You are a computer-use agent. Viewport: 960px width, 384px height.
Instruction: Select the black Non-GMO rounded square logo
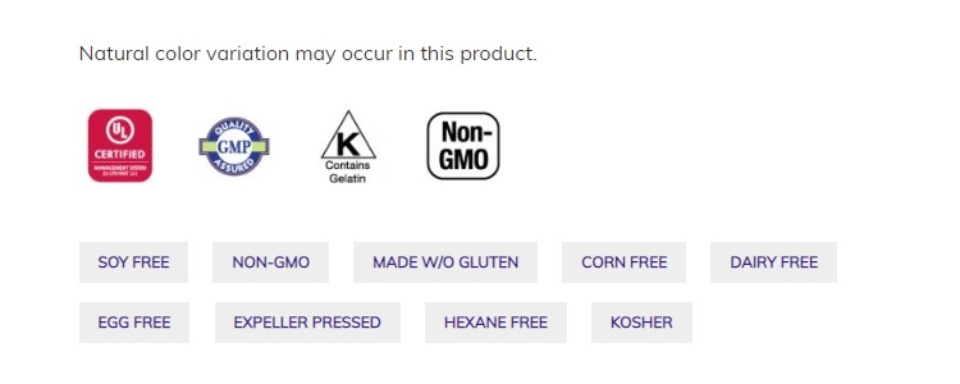click(463, 146)
